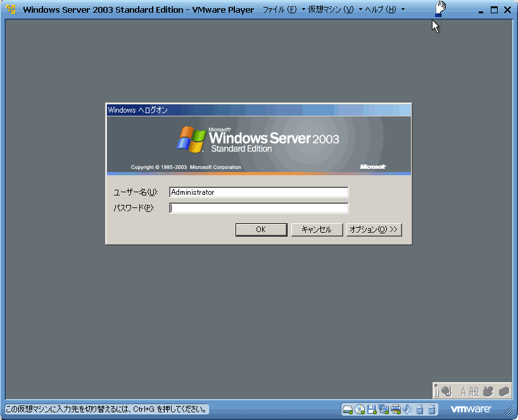Screen dimensions: 518x420
Task: Click the IME tools icon on language bar
Action: point(504,392)
